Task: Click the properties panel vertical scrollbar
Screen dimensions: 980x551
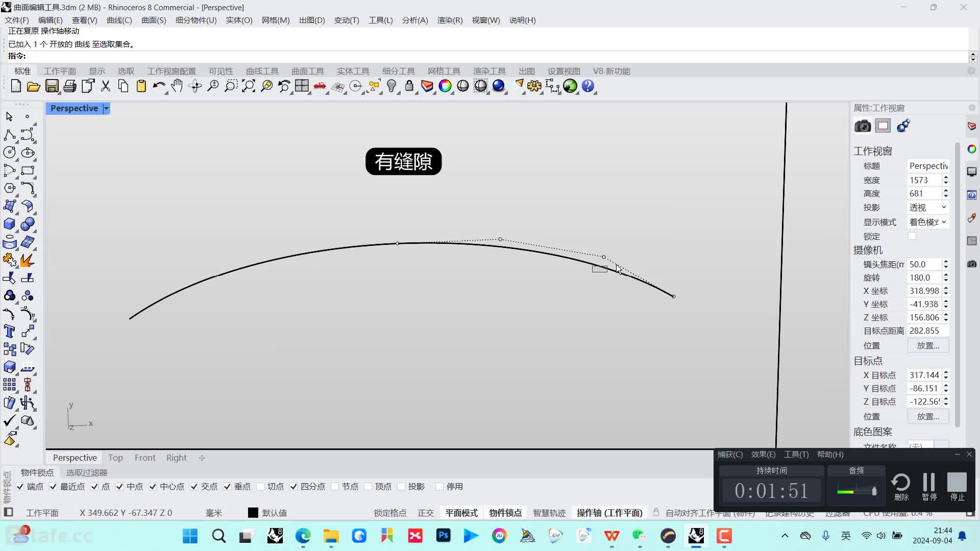Action: point(958,286)
